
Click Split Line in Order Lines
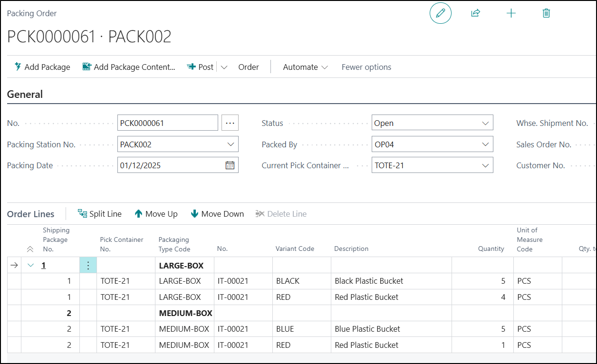100,214
